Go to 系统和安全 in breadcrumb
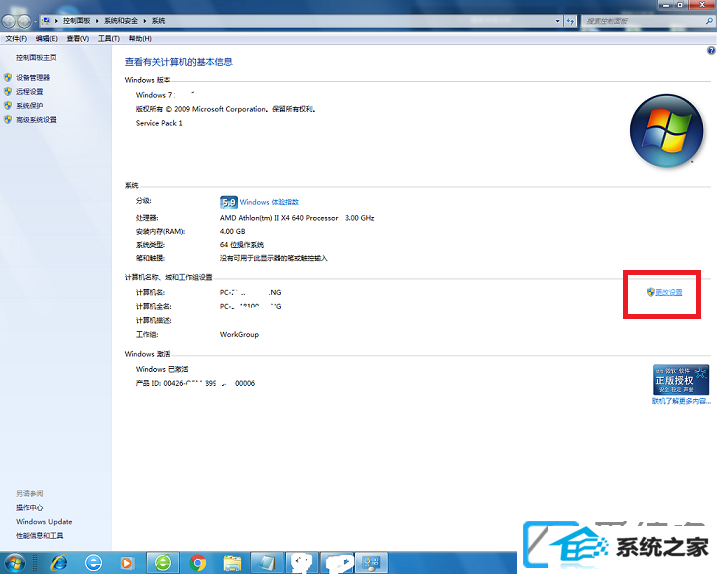 [121, 21]
